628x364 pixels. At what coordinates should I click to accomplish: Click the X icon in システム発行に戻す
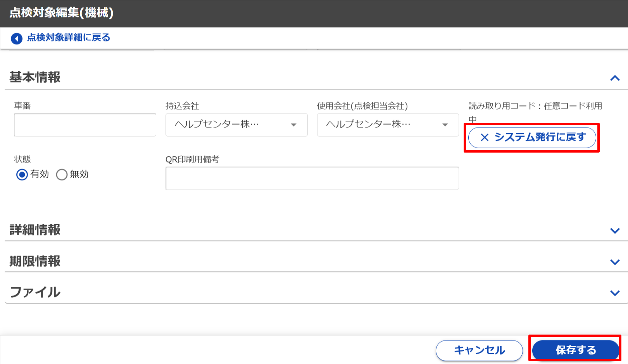[x=485, y=137]
